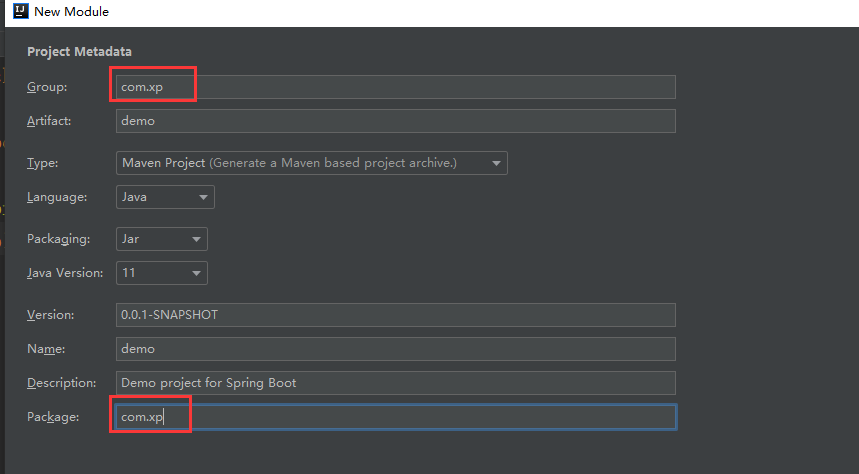
Task: Expand the Language dropdown set to Java
Action: pos(165,197)
